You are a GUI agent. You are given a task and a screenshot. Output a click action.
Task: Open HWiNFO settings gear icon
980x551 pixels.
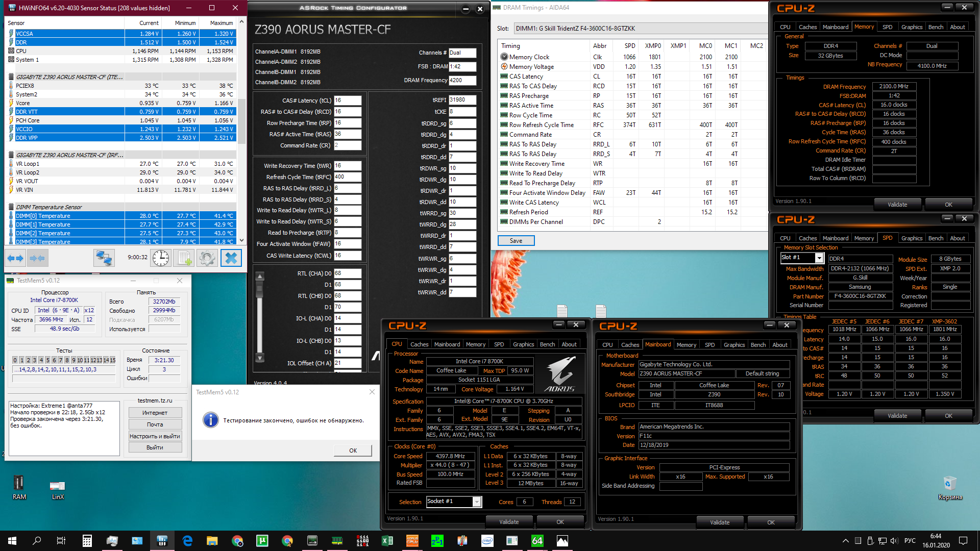click(x=207, y=258)
